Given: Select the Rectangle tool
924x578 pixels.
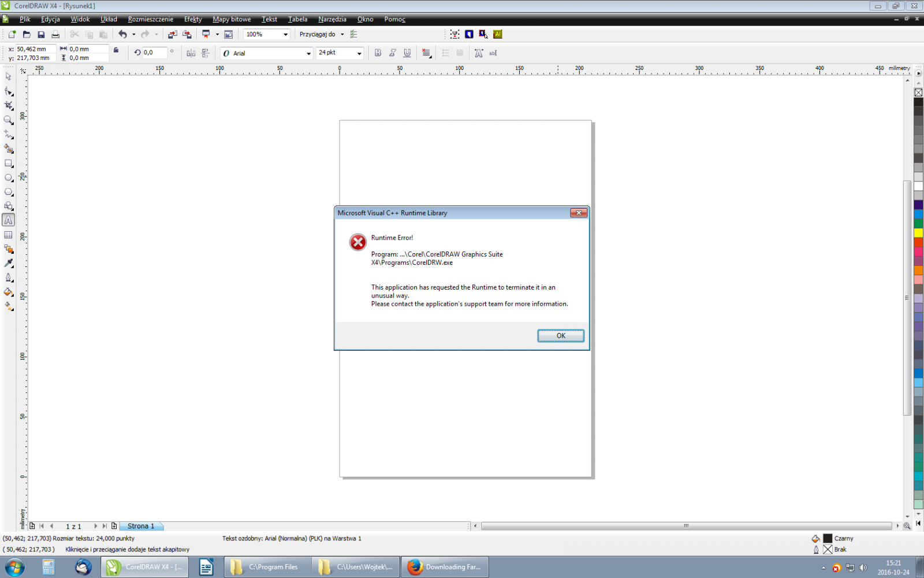Looking at the screenshot, I should [8, 164].
